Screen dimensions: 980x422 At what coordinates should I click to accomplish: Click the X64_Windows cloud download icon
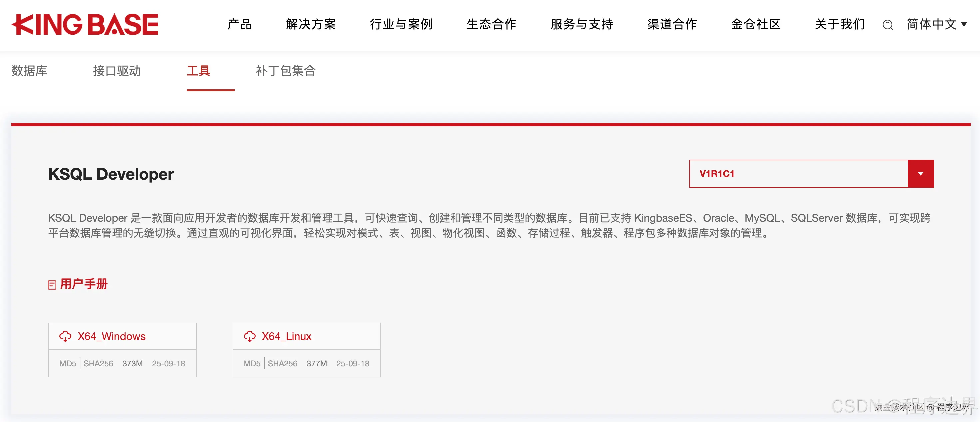point(65,336)
